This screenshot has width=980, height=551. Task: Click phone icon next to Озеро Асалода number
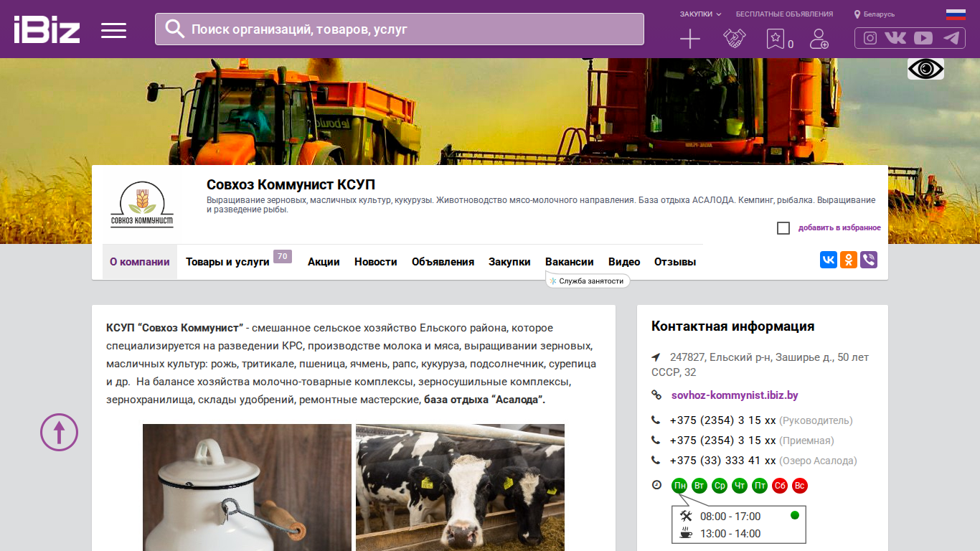click(x=656, y=461)
